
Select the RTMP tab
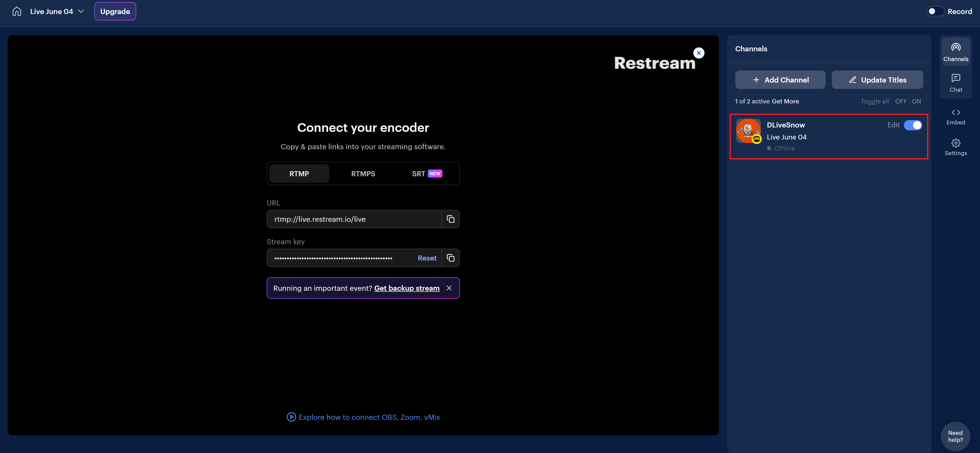click(299, 173)
